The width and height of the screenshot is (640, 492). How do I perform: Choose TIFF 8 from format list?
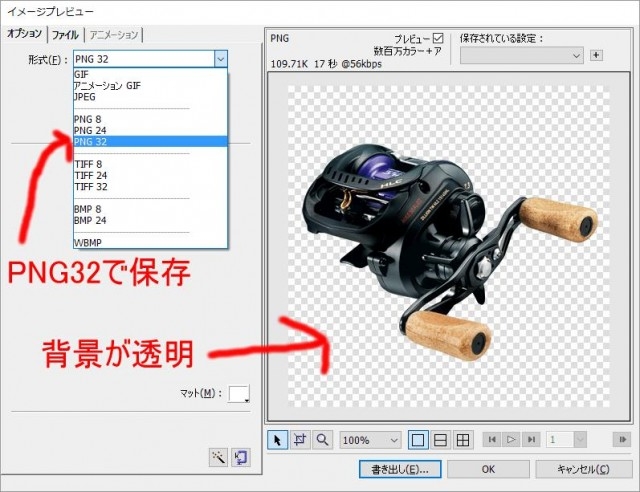pos(150,164)
